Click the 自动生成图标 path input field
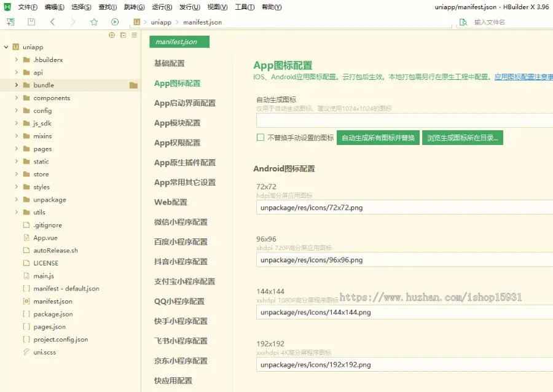This screenshot has height=392, width=553. click(404, 120)
